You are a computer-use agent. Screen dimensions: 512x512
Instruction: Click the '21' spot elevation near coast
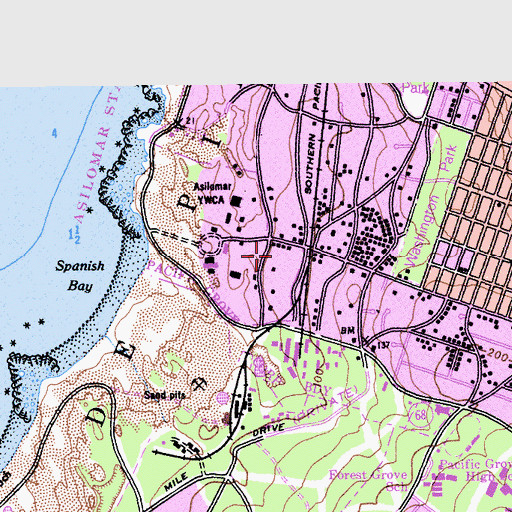190,121
